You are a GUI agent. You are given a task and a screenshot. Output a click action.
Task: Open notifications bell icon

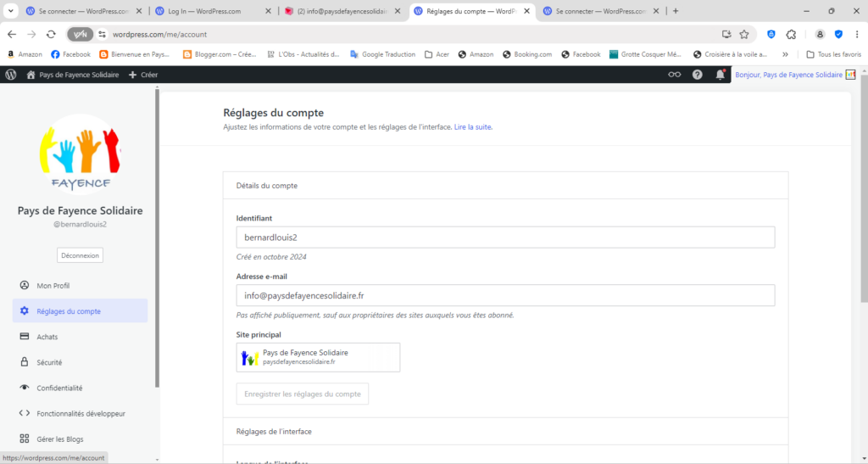pyautogui.click(x=721, y=75)
